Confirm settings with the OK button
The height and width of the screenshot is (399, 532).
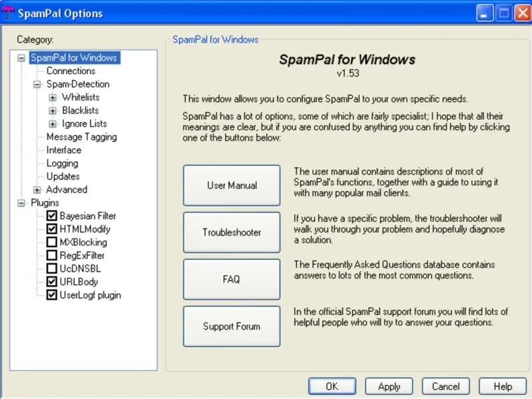(x=332, y=386)
